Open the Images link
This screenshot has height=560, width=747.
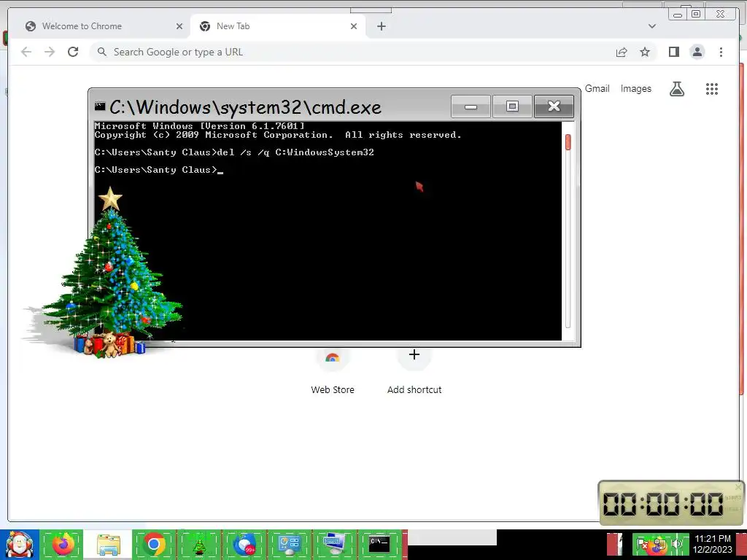click(x=635, y=88)
